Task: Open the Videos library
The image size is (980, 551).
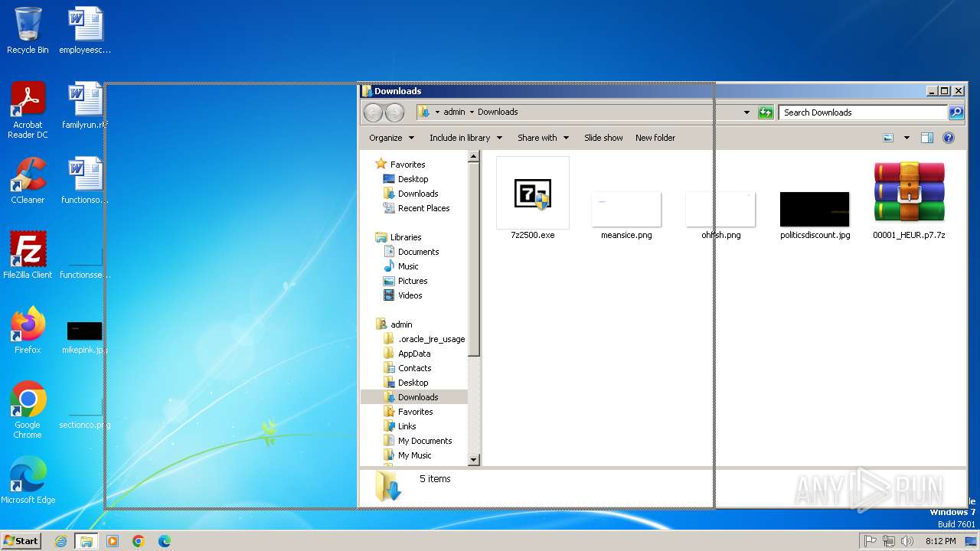Action: pos(410,295)
